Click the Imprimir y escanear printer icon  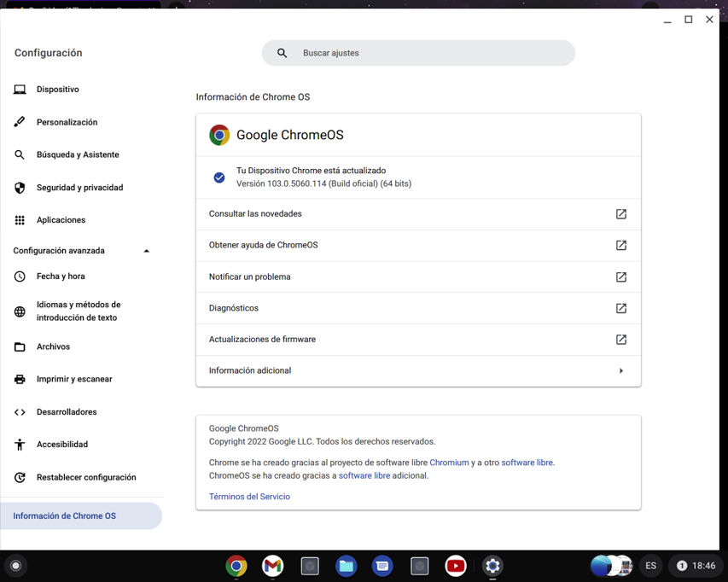tap(20, 379)
